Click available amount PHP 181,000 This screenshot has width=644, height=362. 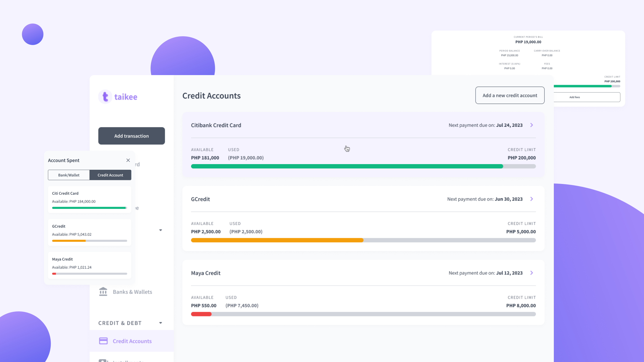click(205, 158)
